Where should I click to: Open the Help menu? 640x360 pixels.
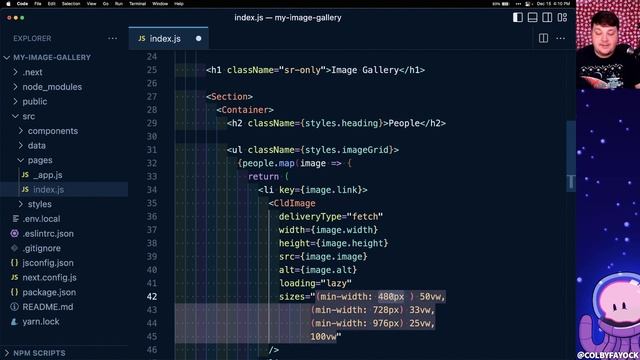point(179,4)
